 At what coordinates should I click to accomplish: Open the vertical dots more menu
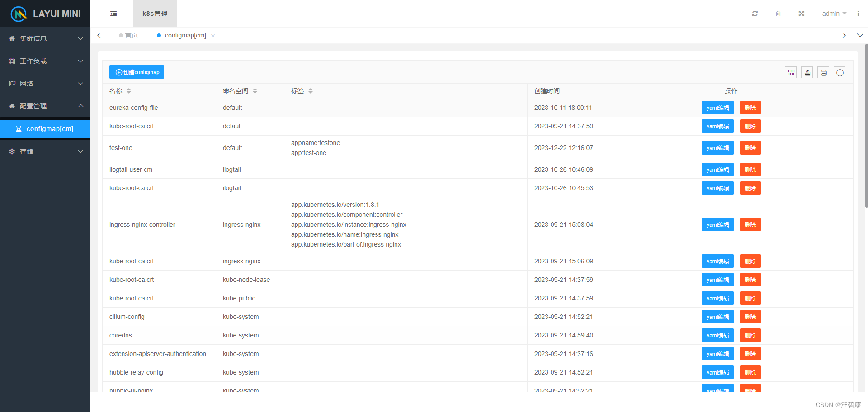tap(858, 14)
